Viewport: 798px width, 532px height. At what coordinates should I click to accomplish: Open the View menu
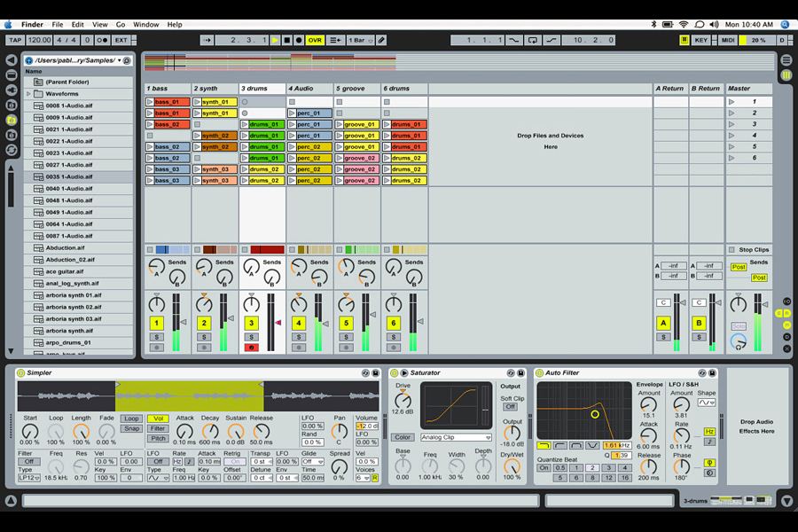[x=100, y=25]
